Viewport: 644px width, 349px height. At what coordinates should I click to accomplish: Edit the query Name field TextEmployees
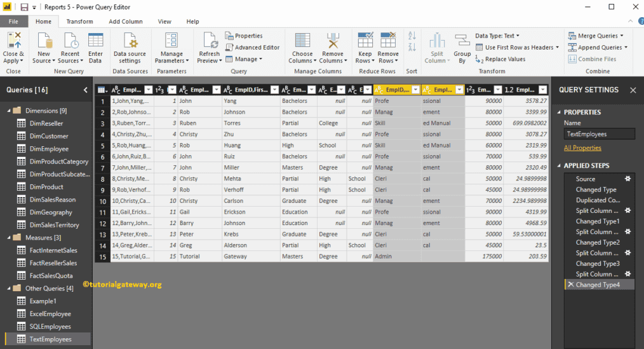click(x=600, y=134)
